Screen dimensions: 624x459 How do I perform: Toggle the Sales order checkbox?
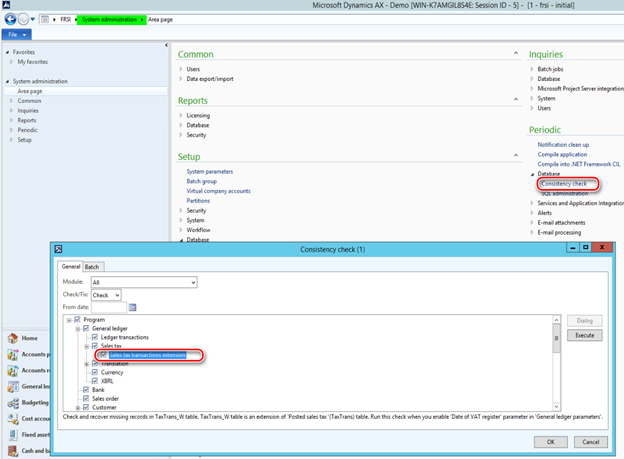coord(86,398)
